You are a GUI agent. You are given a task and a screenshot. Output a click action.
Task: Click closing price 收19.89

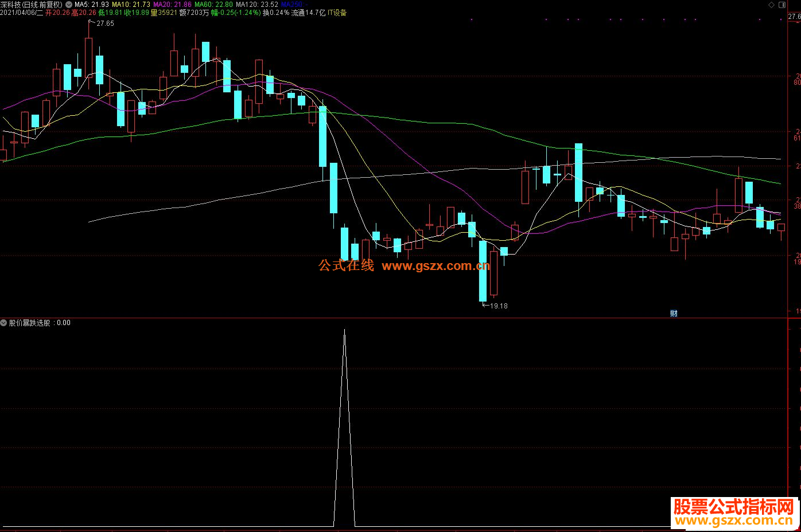click(137, 13)
